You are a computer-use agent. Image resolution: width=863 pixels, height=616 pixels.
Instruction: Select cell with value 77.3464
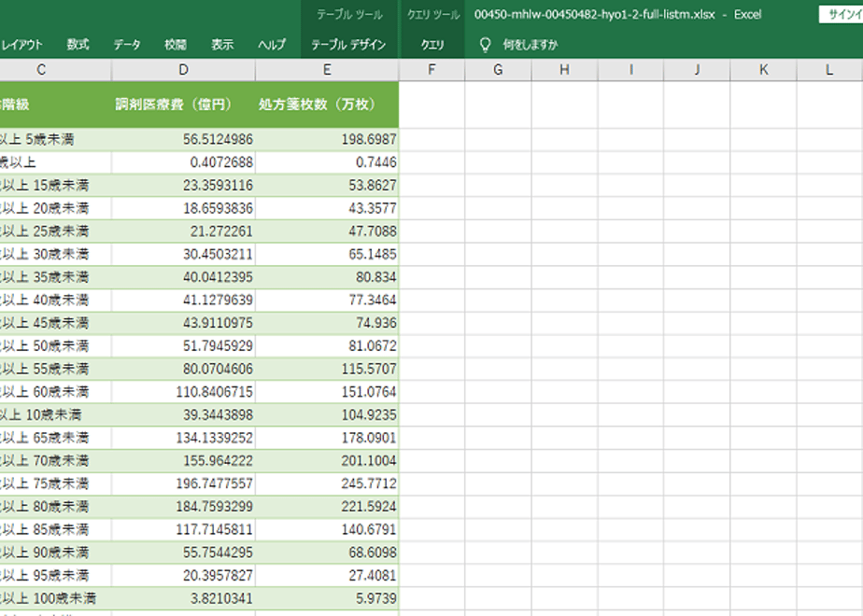(x=327, y=301)
